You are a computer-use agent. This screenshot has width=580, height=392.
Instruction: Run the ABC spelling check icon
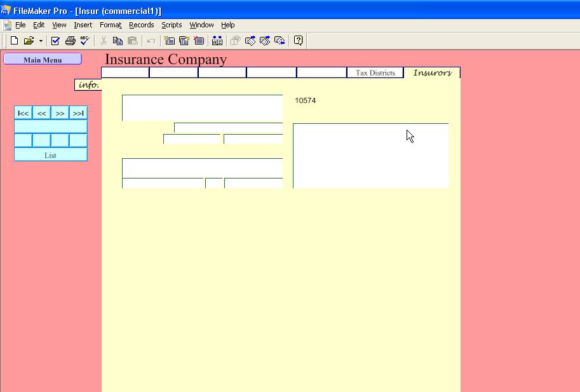tap(85, 41)
